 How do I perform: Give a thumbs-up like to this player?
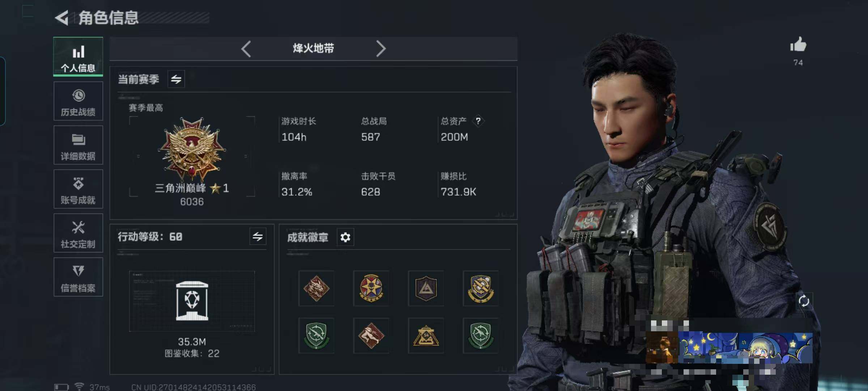pyautogui.click(x=798, y=45)
